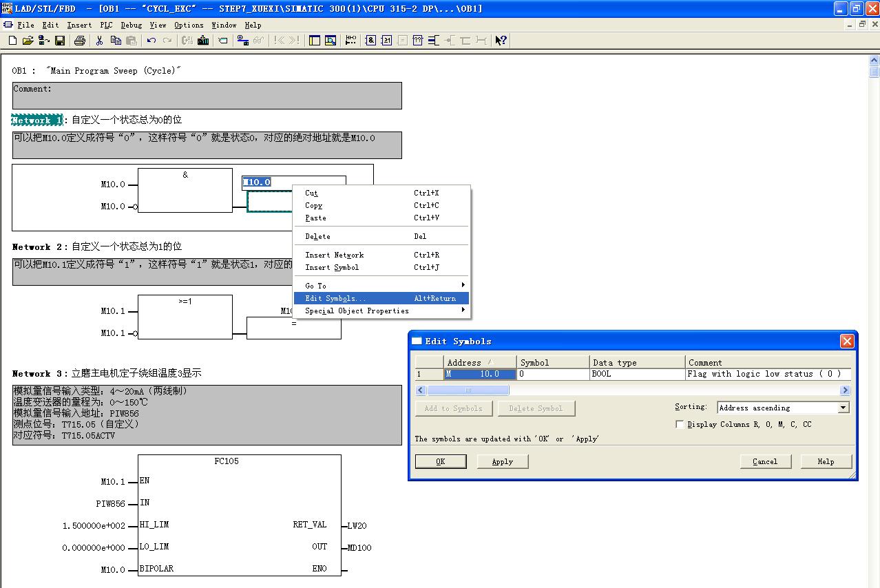Viewport: 880px width, 588px height.
Task: Click the LW20 RET_VAL operand
Action: pos(357,526)
